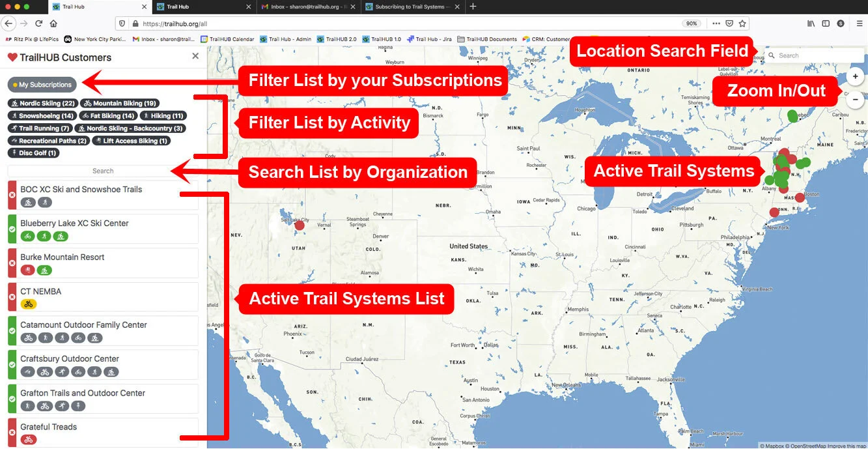Open the Firefox account avatar menu

(x=841, y=23)
